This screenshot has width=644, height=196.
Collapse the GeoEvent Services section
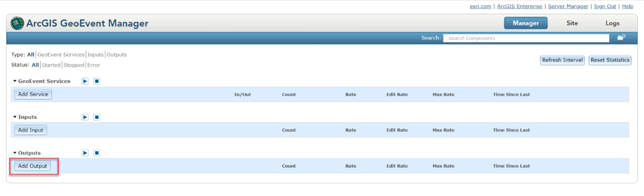pyautogui.click(x=15, y=81)
